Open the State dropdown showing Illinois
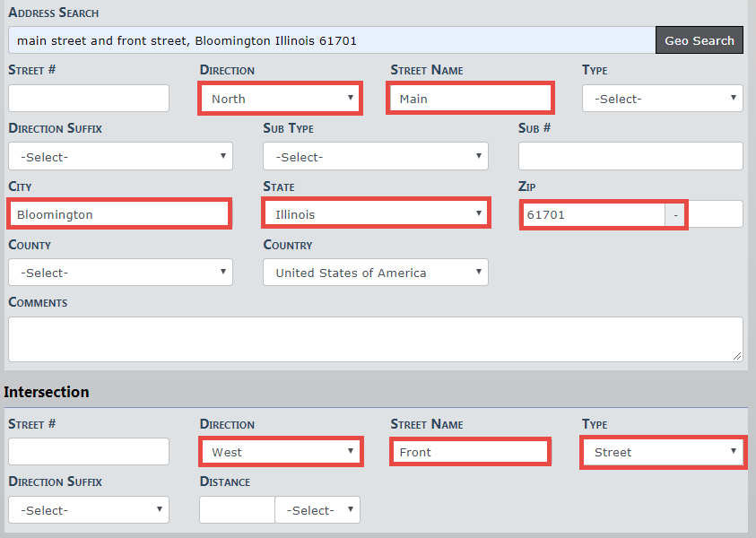 376,214
